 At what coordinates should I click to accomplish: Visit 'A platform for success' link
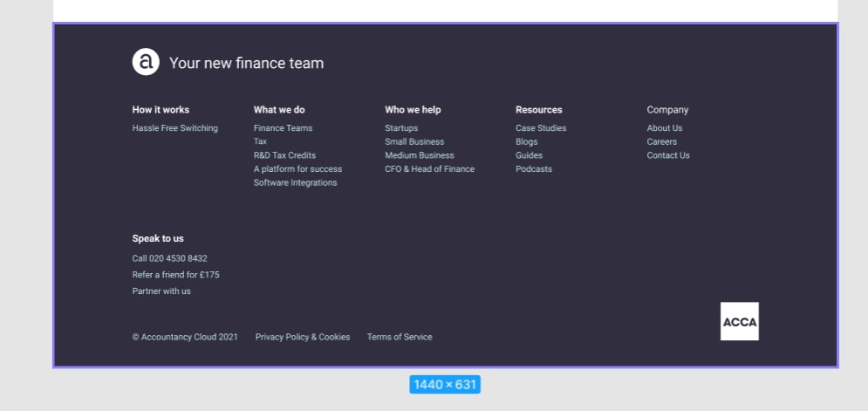click(x=297, y=169)
